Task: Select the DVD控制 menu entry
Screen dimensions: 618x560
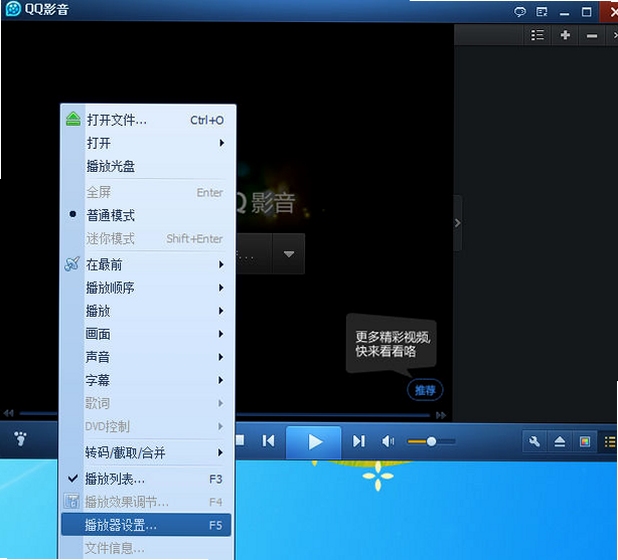Action: click(146, 426)
